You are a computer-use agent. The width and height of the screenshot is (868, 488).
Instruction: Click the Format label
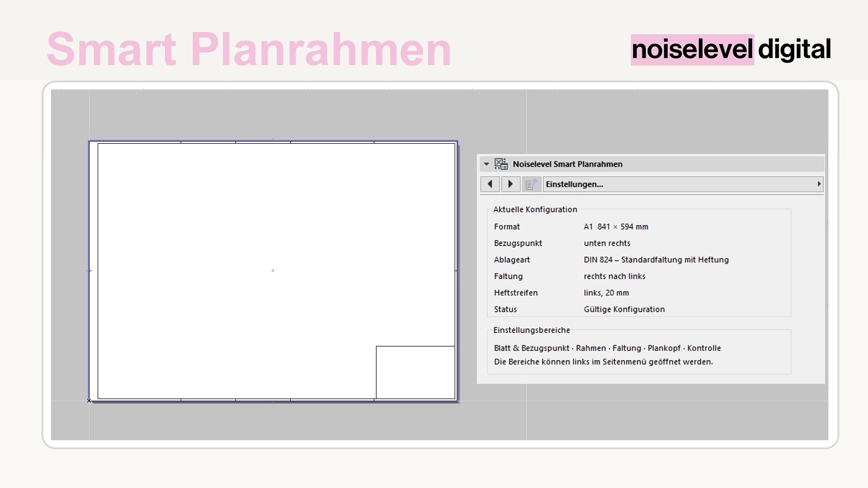click(507, 227)
